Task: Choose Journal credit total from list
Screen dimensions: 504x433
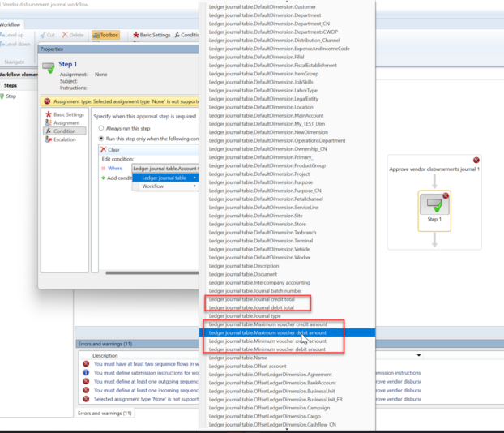Action: [250, 299]
